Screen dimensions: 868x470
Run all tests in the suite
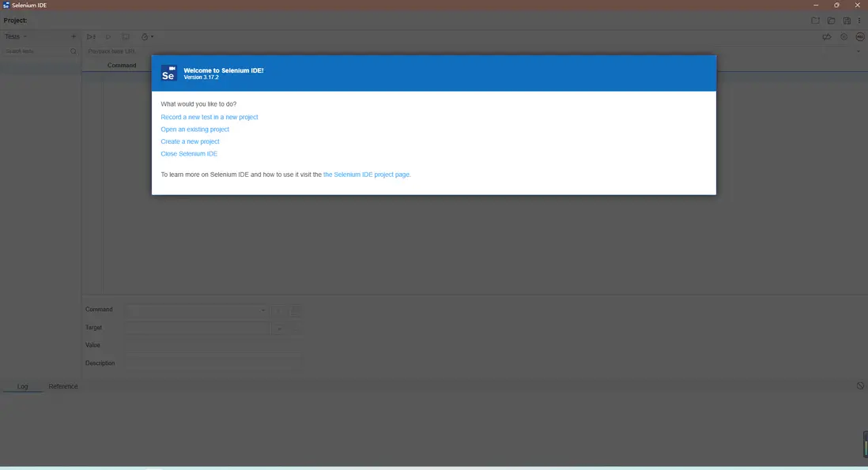tap(91, 36)
